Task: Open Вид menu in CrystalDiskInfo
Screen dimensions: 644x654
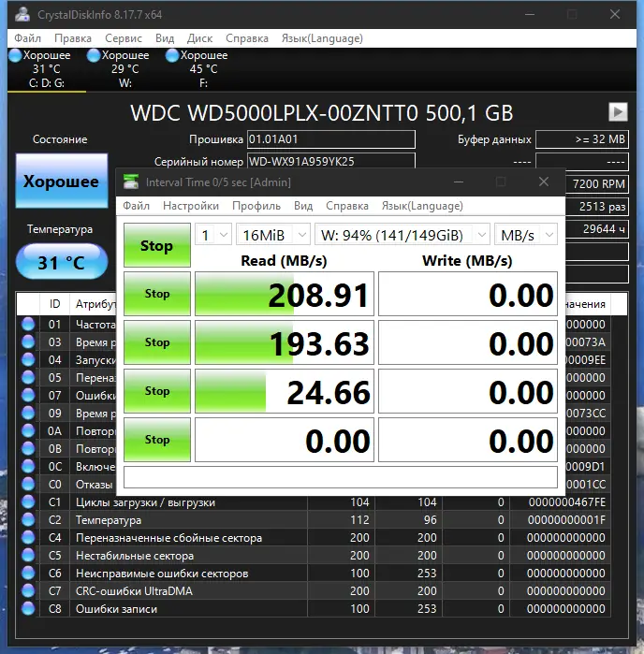Action: (165, 38)
